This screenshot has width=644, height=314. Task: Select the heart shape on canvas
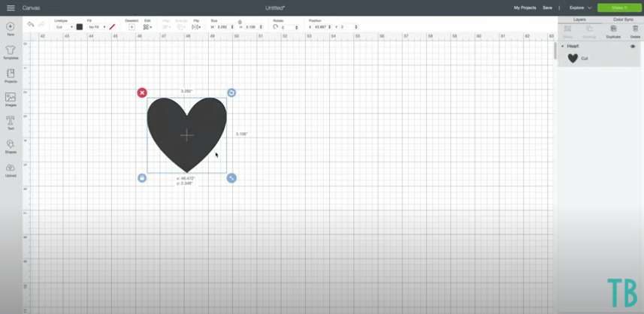click(187, 135)
